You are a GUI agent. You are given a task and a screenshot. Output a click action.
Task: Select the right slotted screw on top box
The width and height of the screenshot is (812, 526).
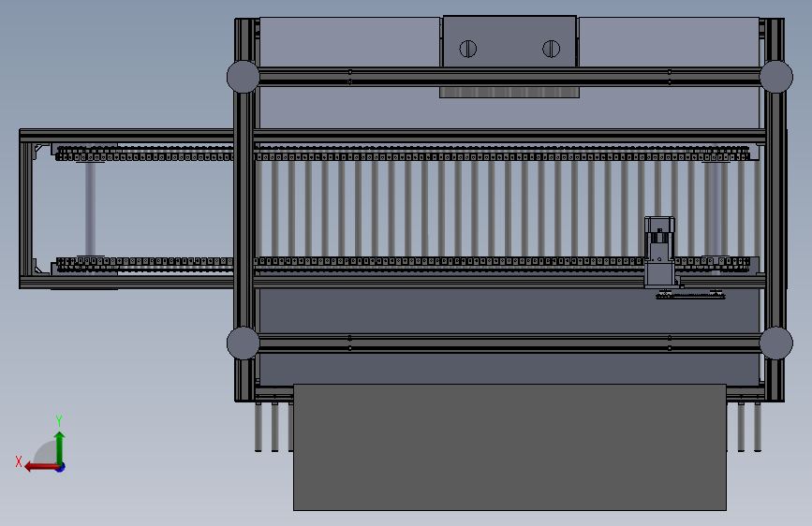tap(551, 49)
